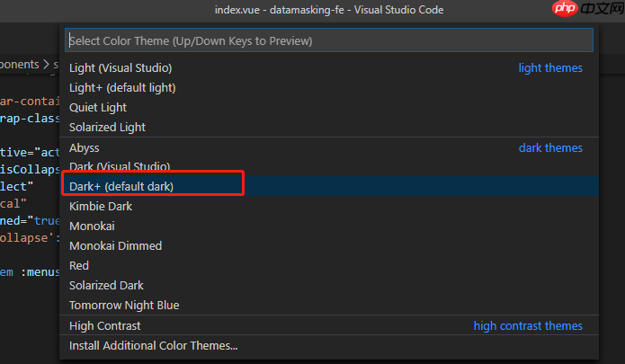Enable the High Contrast theme
Screen dimensions: 625x364
[105, 325]
